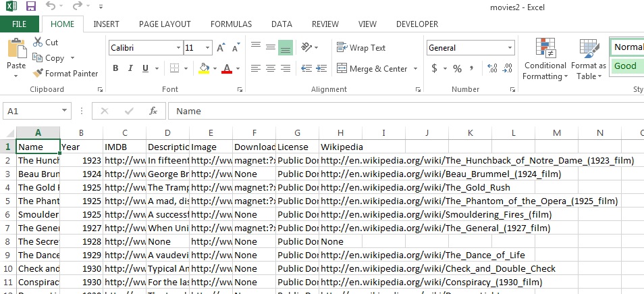The height and width of the screenshot is (294, 644).
Task: Toggle Bottom Align button
Action: [286, 48]
